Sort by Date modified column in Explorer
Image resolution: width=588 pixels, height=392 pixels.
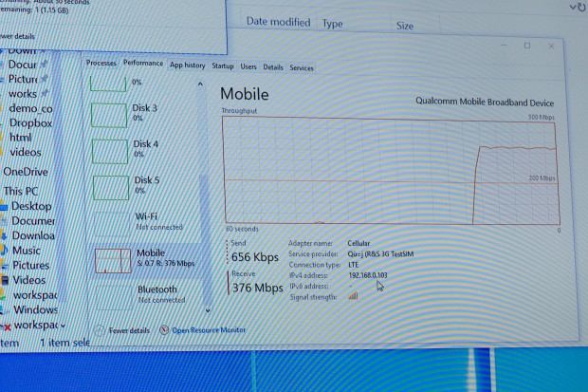(x=278, y=22)
